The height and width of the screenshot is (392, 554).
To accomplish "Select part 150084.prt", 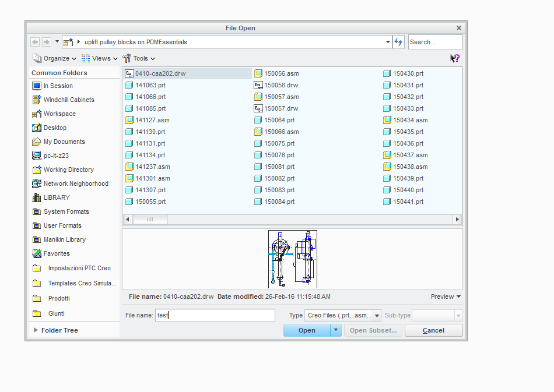I will tap(275, 202).
